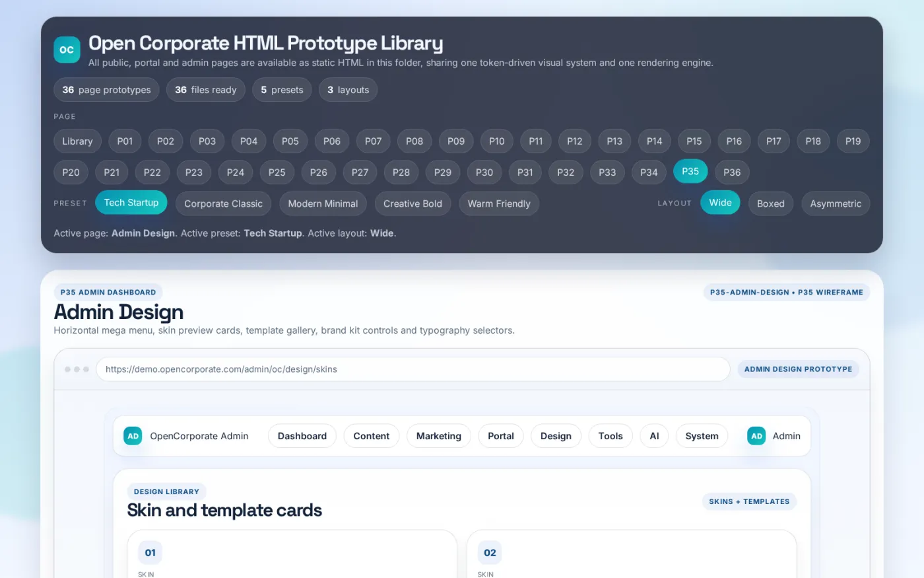Apply the Modern Minimal preset
924x578 pixels.
point(323,204)
